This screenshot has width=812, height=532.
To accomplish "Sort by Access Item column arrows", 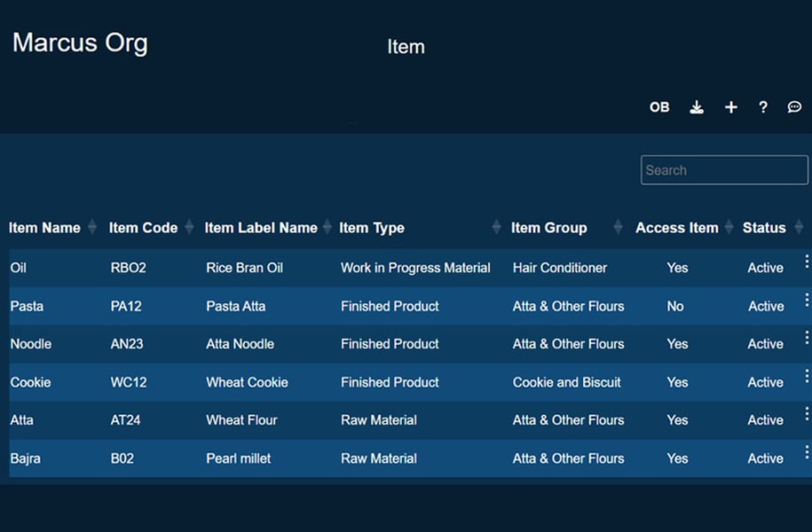I will pyautogui.click(x=729, y=227).
